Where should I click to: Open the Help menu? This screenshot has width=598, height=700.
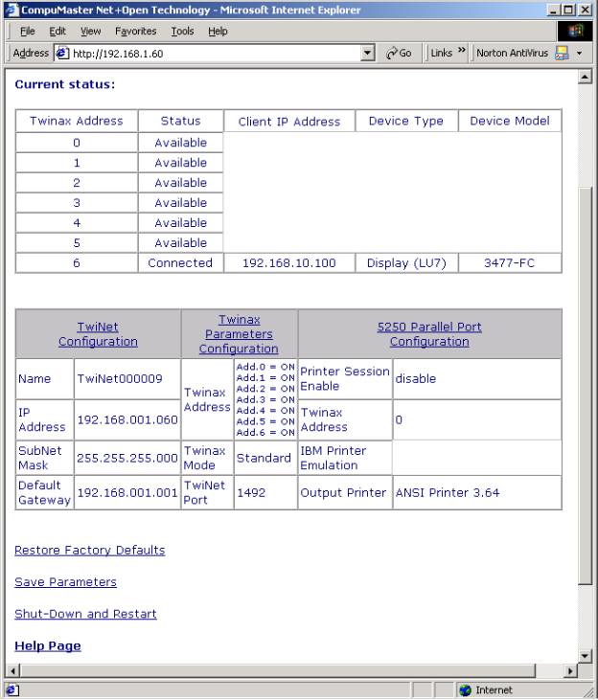[x=218, y=32]
